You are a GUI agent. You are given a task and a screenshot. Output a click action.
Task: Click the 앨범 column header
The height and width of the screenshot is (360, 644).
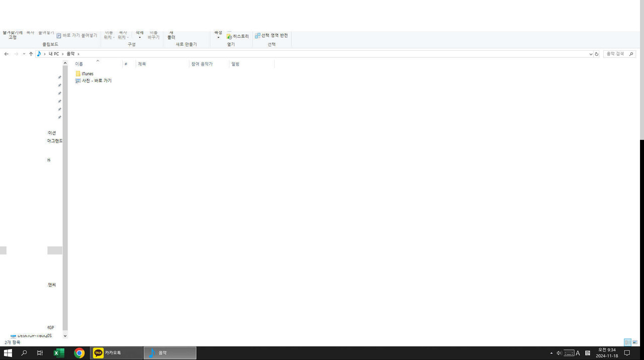coord(235,64)
